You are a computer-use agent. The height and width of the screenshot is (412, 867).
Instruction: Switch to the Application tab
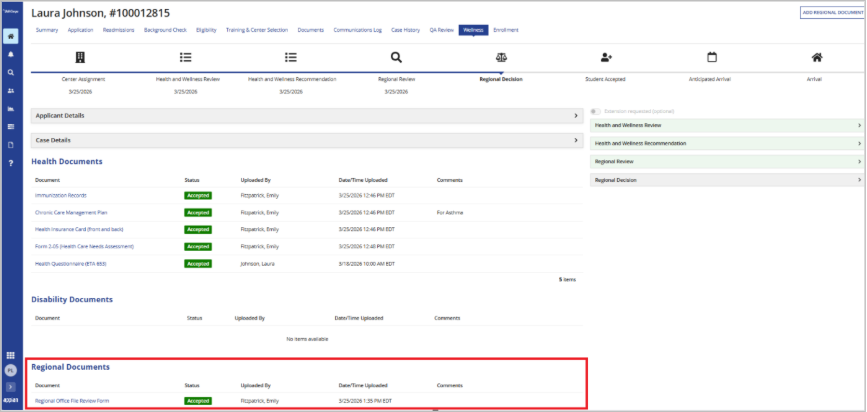pyautogui.click(x=80, y=30)
